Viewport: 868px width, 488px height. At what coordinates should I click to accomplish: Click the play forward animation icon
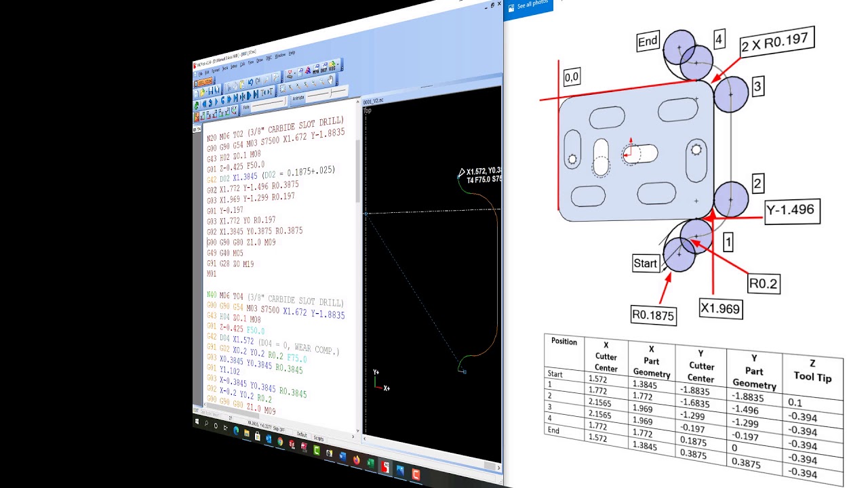(x=216, y=102)
